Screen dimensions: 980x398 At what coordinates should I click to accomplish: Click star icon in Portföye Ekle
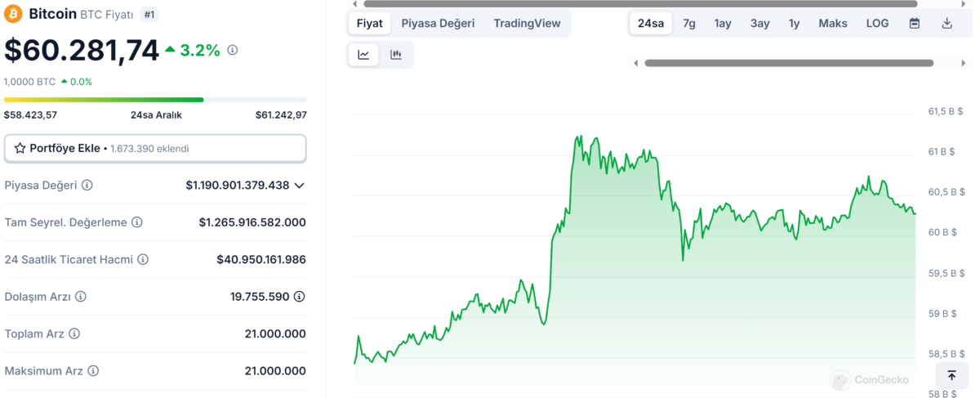coord(20,148)
